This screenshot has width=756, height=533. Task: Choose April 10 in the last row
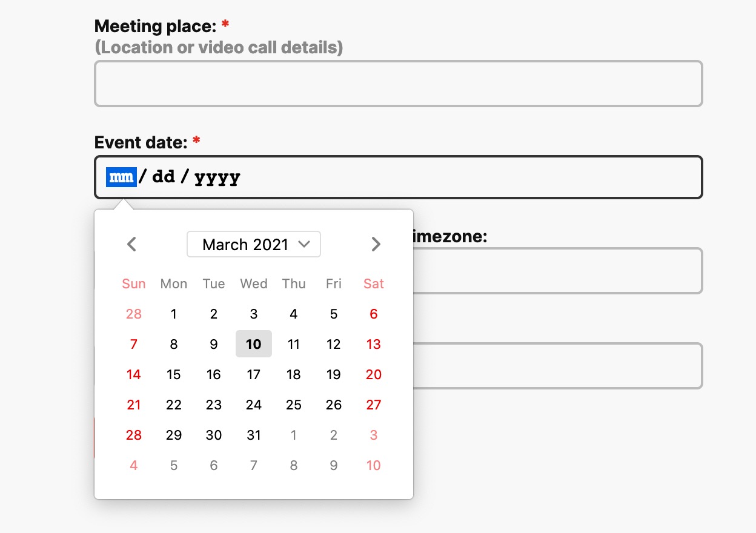(x=374, y=465)
